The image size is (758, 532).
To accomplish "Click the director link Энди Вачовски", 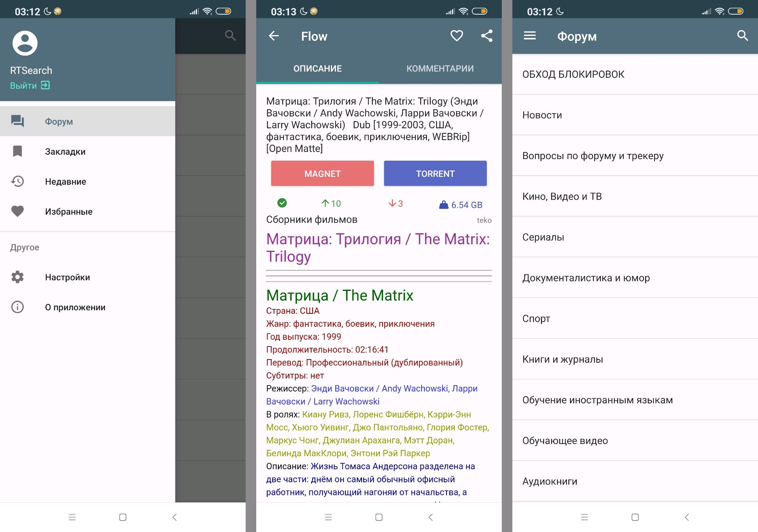I will pos(342,388).
